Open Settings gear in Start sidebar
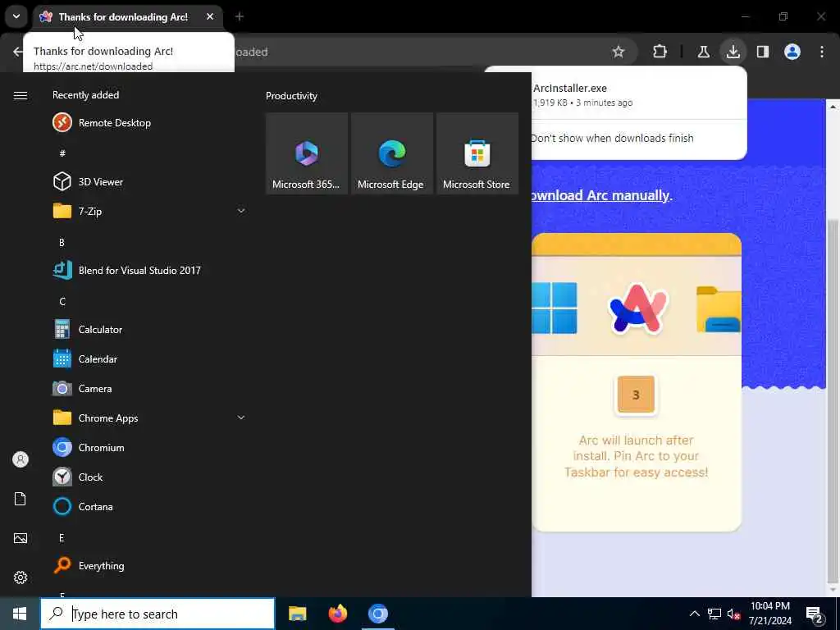 coord(21,577)
